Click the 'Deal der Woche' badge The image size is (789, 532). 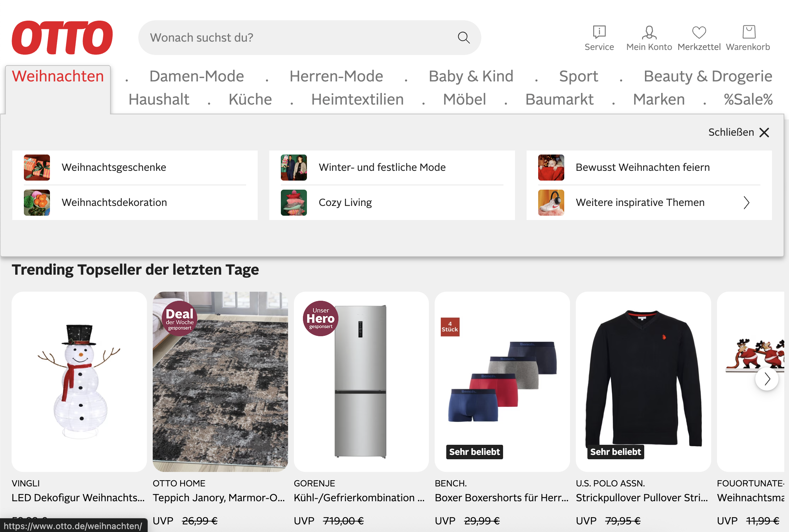(180, 318)
